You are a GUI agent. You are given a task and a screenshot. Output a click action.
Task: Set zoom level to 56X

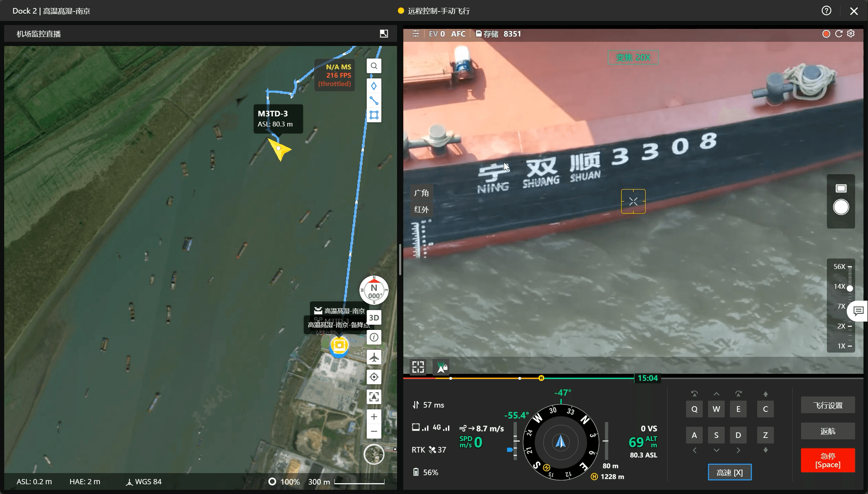point(839,267)
